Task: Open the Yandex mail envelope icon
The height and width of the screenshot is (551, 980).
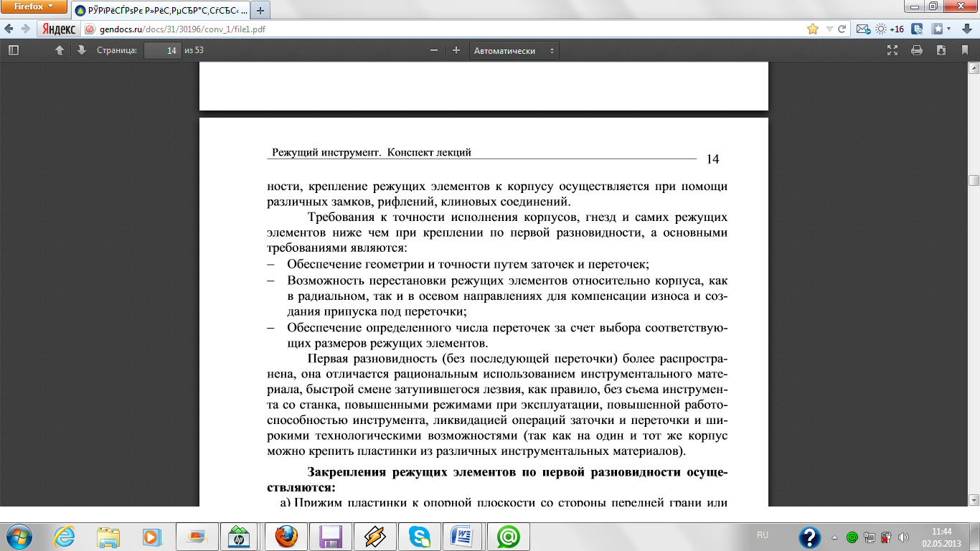Action: click(x=862, y=29)
